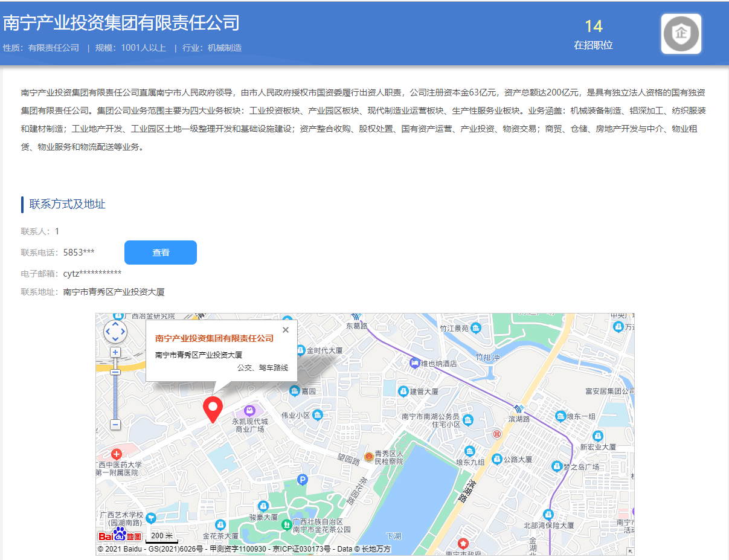
Task: Click the map zoom slider handle
Action: point(115,372)
